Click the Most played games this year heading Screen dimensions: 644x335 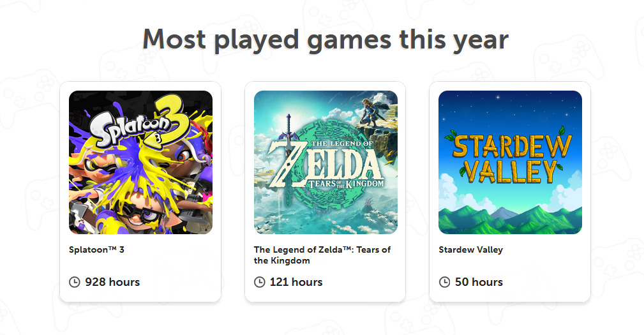(326, 40)
